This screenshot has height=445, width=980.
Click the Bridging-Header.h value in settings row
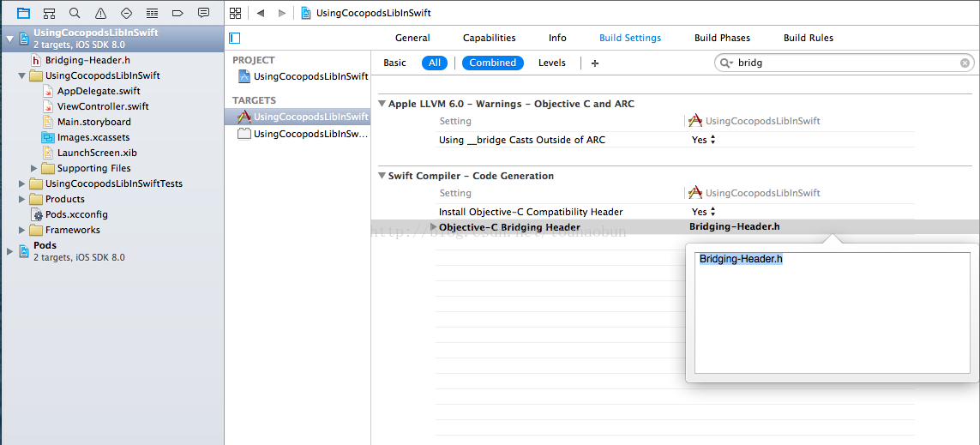click(x=735, y=227)
